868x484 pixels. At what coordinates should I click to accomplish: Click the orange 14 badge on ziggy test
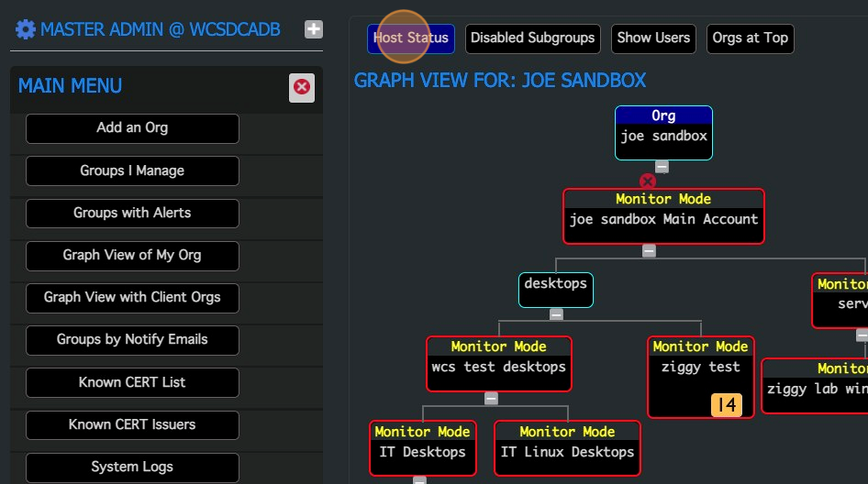[x=727, y=404]
